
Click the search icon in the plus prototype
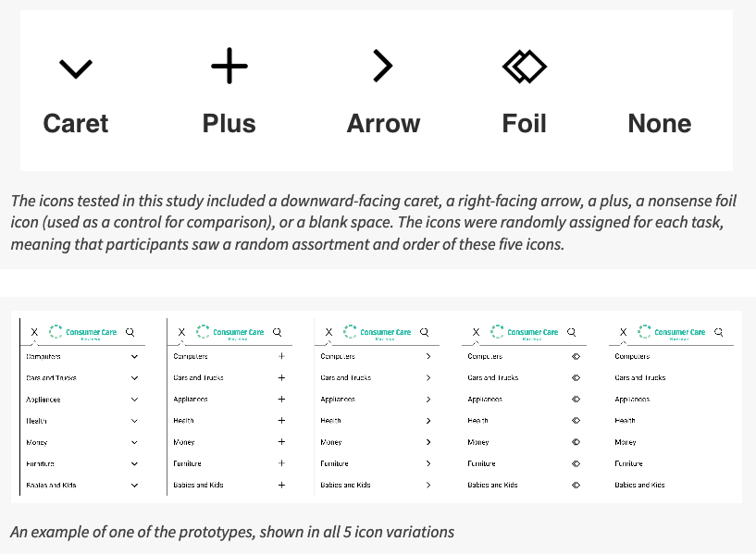(x=277, y=332)
